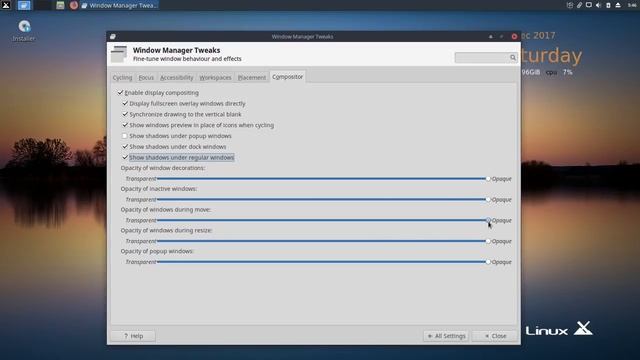Click the search magnifier icon in settings header
The width and height of the screenshot is (640, 360).
(x=513, y=58)
